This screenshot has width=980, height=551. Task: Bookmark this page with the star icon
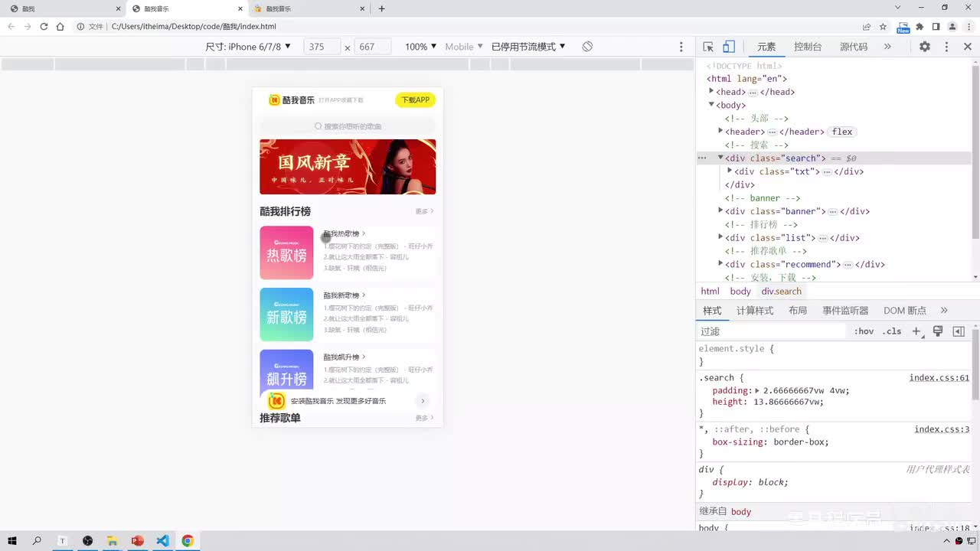(883, 26)
